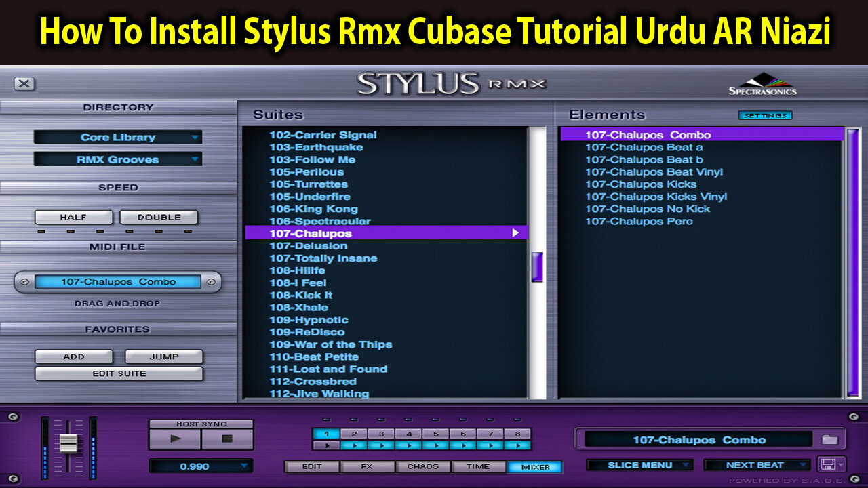868x488 pixels.
Task: Click the main transport play button
Action: [x=175, y=439]
